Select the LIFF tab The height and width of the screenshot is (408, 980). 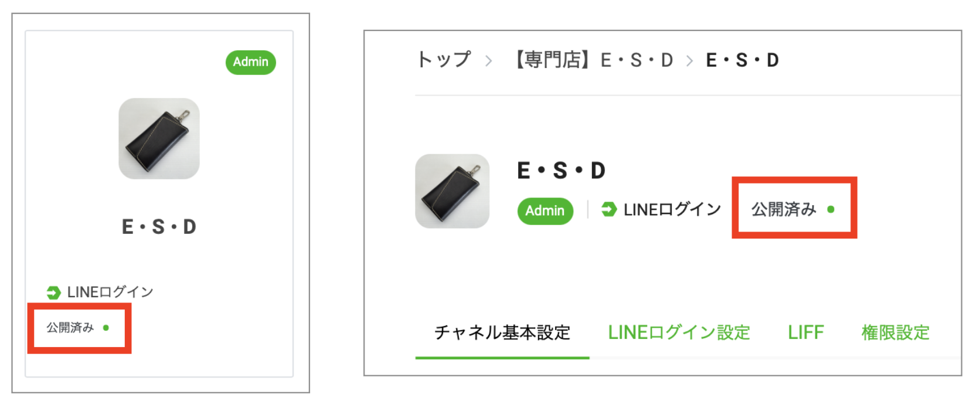tap(805, 333)
